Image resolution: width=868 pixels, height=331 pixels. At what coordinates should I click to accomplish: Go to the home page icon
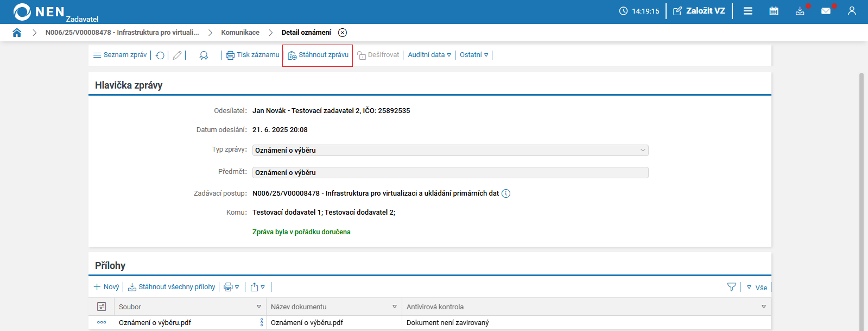17,33
